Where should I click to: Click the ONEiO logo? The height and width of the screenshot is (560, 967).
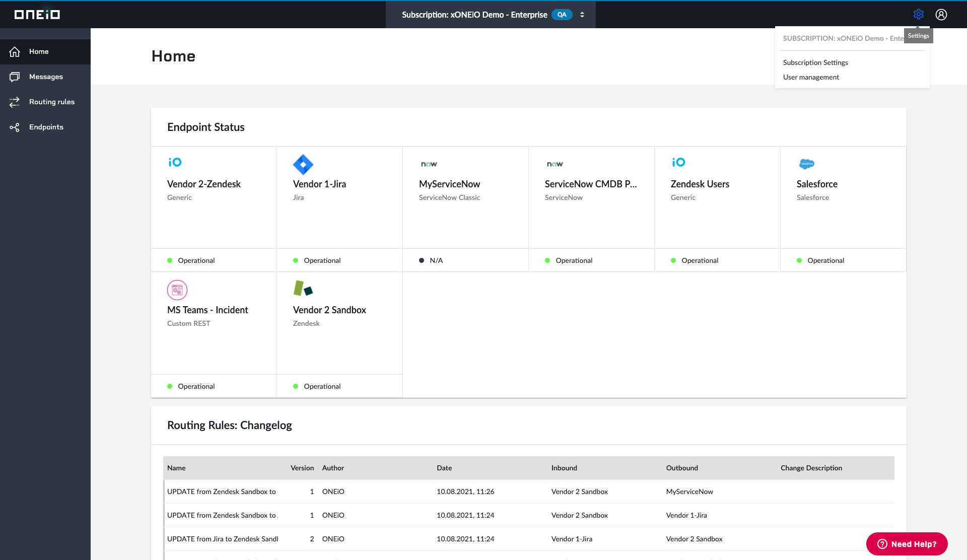tap(37, 15)
